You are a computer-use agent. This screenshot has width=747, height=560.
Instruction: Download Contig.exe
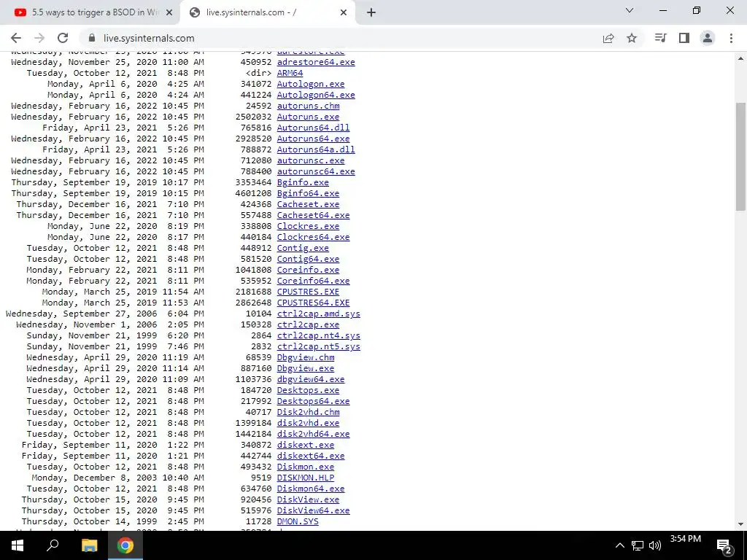coord(303,248)
